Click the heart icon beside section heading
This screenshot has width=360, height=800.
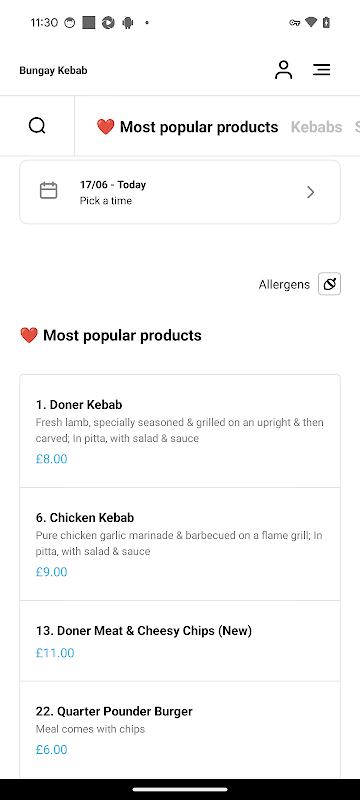29,335
